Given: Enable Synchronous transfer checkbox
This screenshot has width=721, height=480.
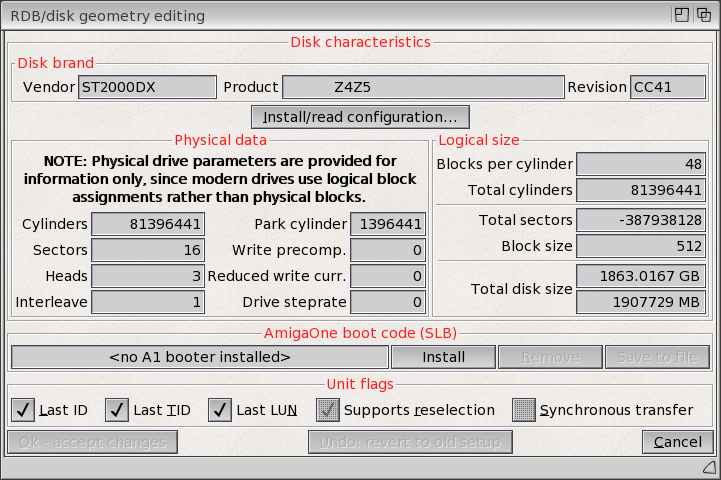Looking at the screenshot, I should (524, 409).
